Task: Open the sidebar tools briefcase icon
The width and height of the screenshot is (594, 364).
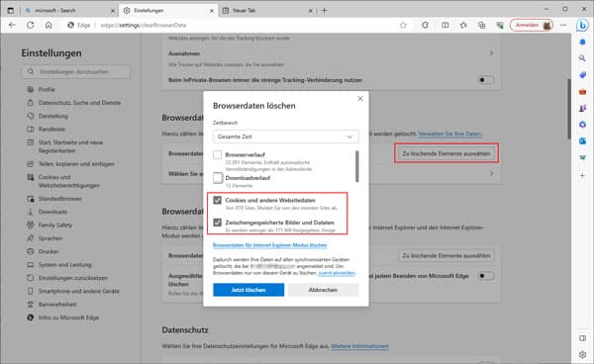Action: coord(582,92)
